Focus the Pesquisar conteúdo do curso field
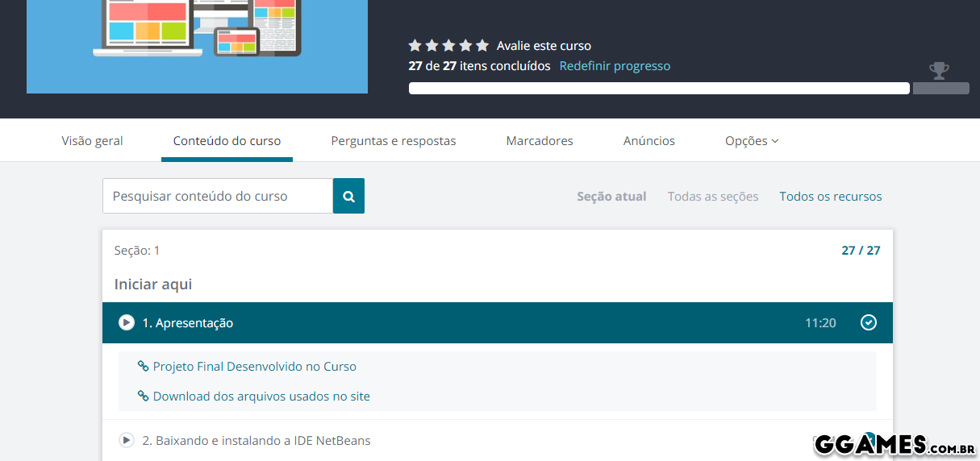 click(x=217, y=196)
